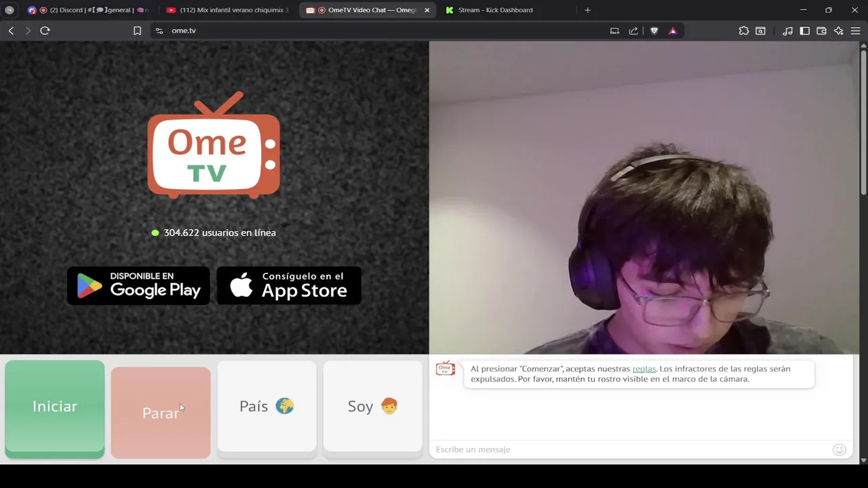Viewport: 868px width, 488px height.
Task: Switch to the Mix infantil verano YouTube tab
Action: [227, 10]
